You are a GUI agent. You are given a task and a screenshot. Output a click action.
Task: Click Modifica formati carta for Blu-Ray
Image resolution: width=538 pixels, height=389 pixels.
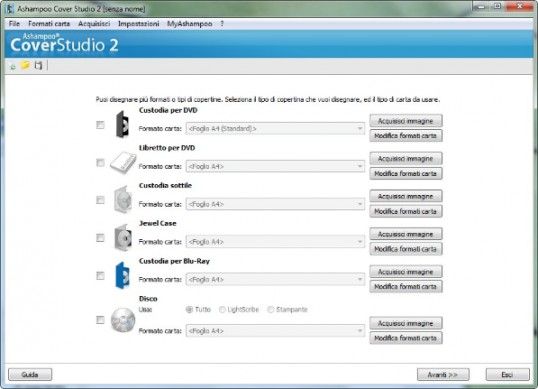pos(406,287)
